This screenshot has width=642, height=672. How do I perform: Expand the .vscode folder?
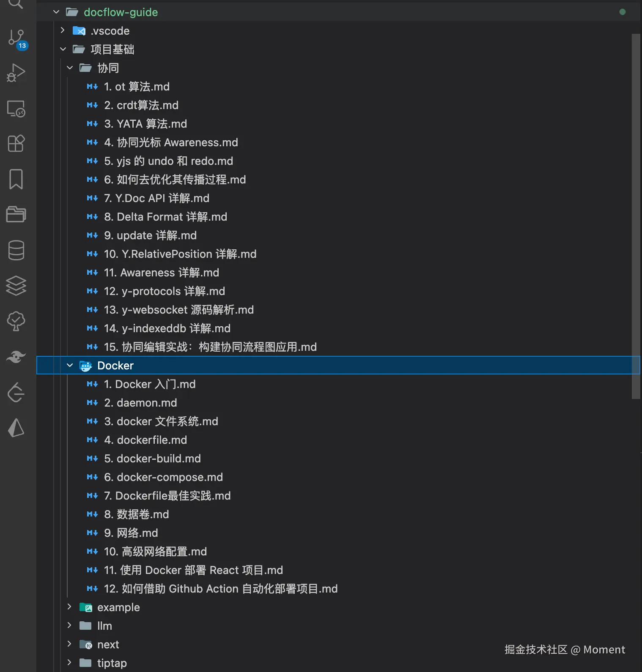click(63, 30)
